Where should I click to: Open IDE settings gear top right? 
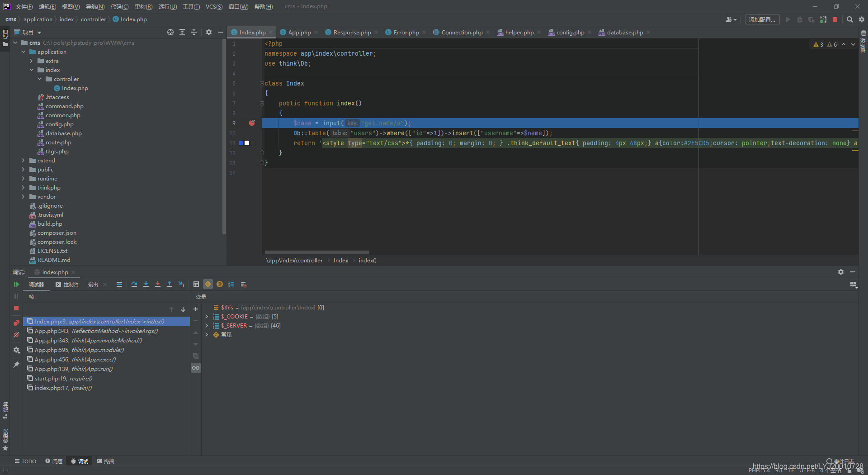862,19
